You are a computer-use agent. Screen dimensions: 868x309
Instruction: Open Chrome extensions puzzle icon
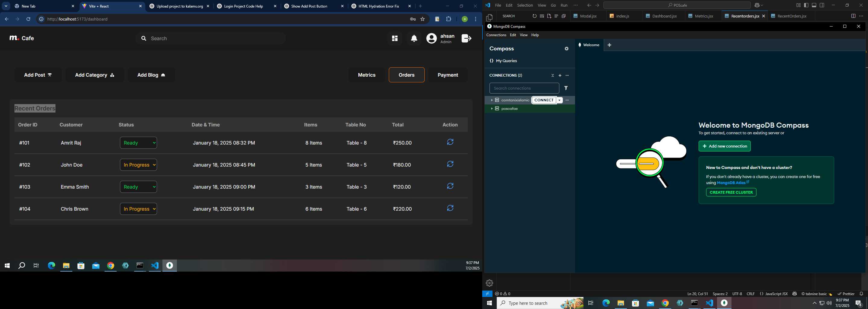(x=448, y=19)
